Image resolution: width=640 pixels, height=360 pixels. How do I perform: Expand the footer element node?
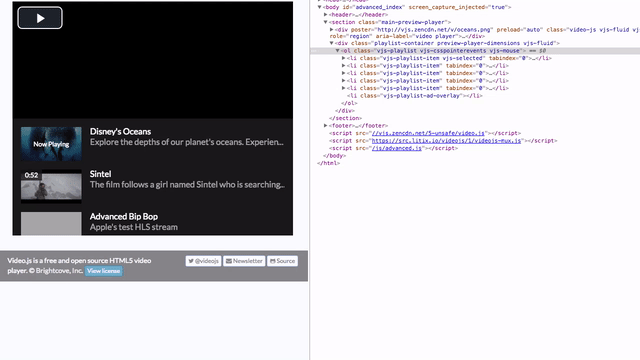[326, 126]
